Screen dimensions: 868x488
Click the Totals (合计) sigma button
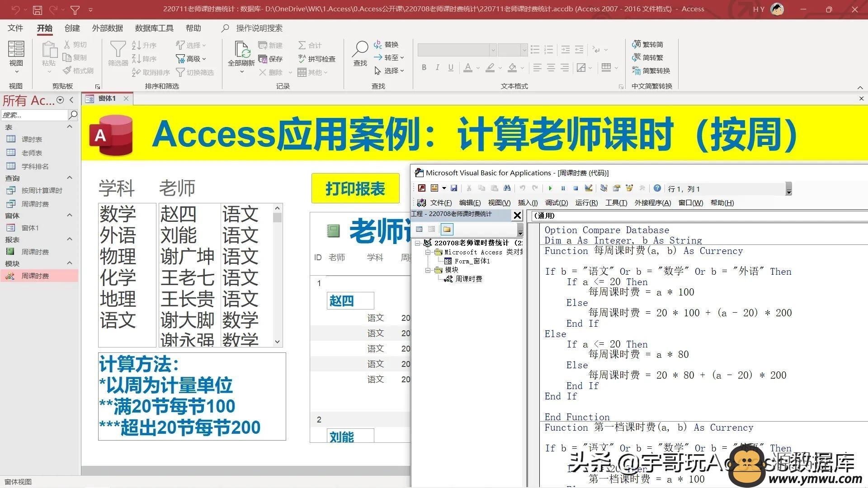pos(310,45)
